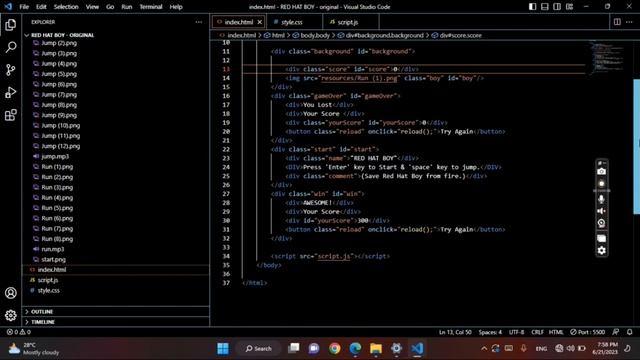Click CRLF end of line setting
Image resolution: width=640 pixels, height=360 pixels.
click(x=537, y=332)
